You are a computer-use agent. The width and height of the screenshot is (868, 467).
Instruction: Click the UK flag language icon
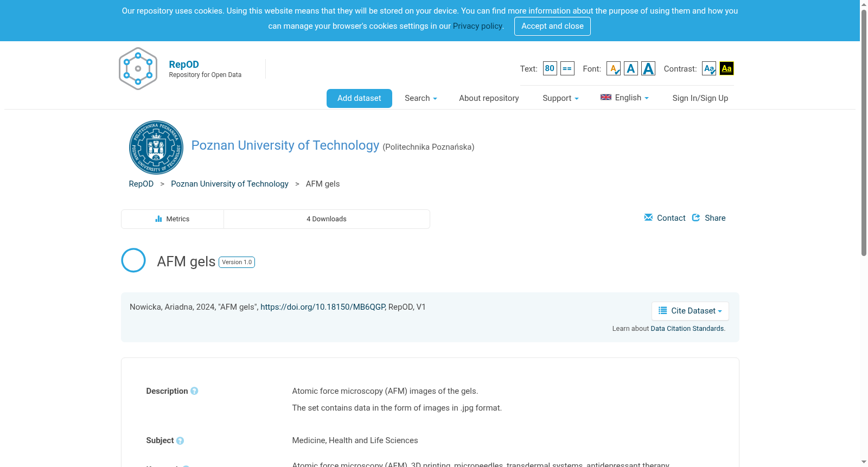point(606,98)
